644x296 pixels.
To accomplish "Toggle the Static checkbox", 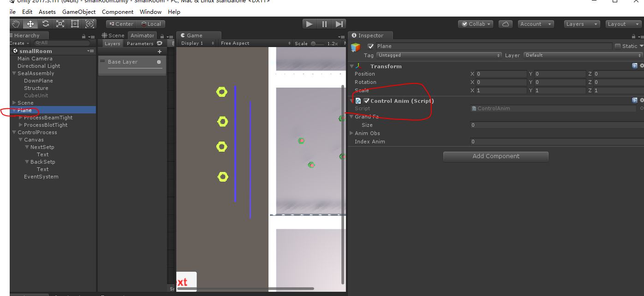I will 617,46.
